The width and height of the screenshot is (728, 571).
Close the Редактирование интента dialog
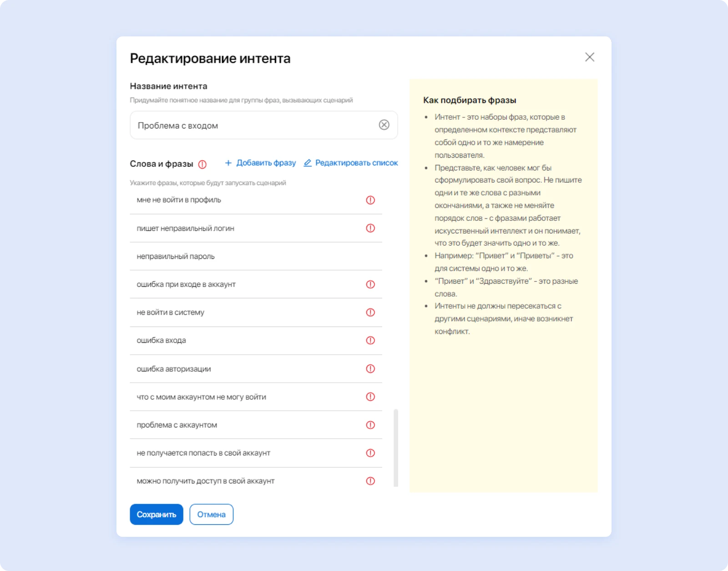590,57
